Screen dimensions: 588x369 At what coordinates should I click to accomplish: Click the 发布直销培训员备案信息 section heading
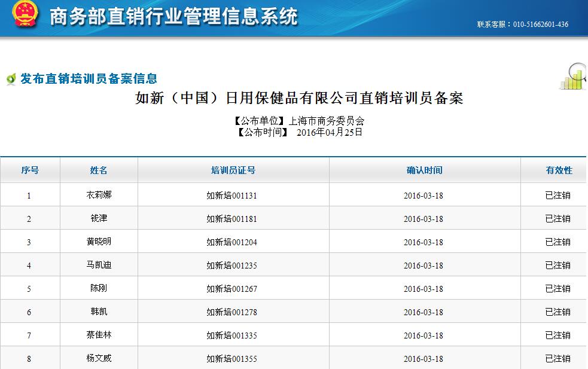pyautogui.click(x=89, y=78)
